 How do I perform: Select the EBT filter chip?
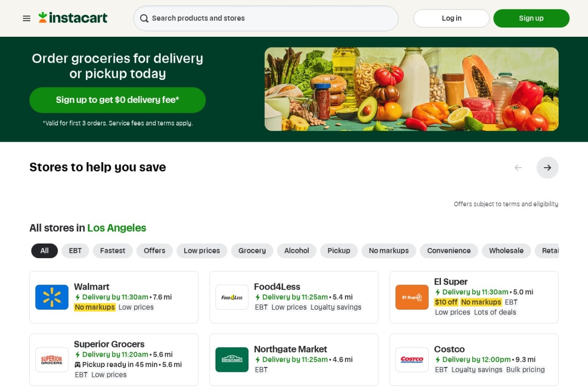pyautogui.click(x=75, y=250)
